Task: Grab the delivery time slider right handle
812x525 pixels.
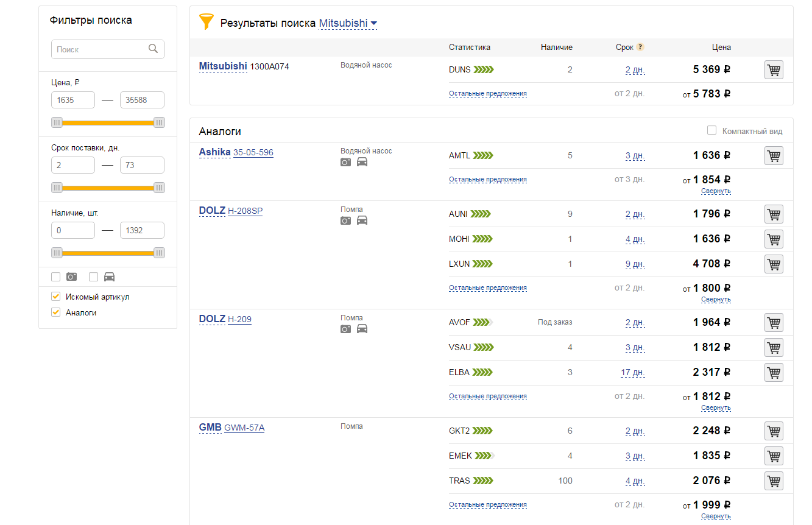Action: click(159, 188)
